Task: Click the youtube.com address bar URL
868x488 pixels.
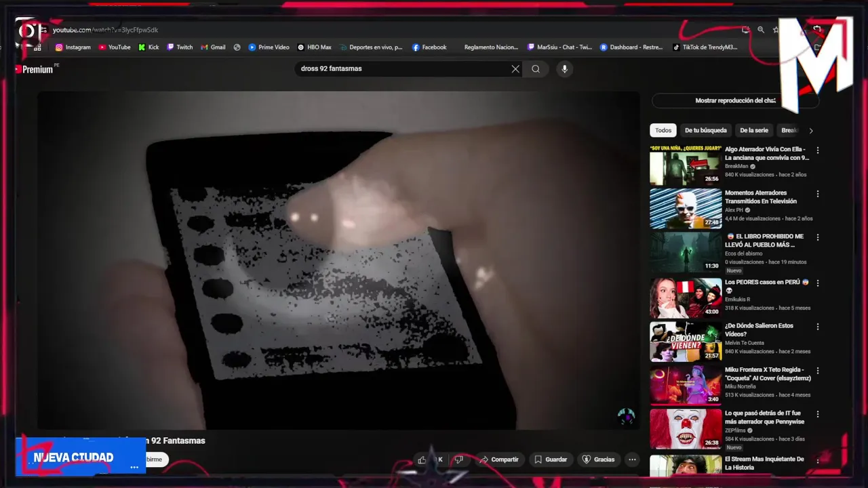Action: pos(105,30)
